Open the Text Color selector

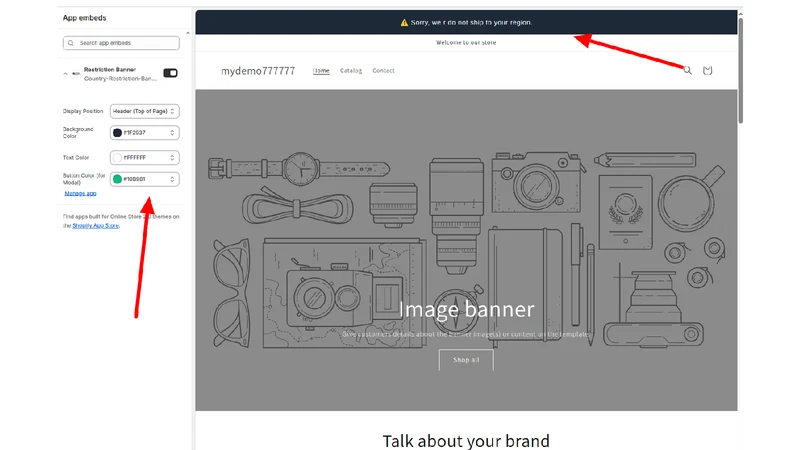click(144, 158)
